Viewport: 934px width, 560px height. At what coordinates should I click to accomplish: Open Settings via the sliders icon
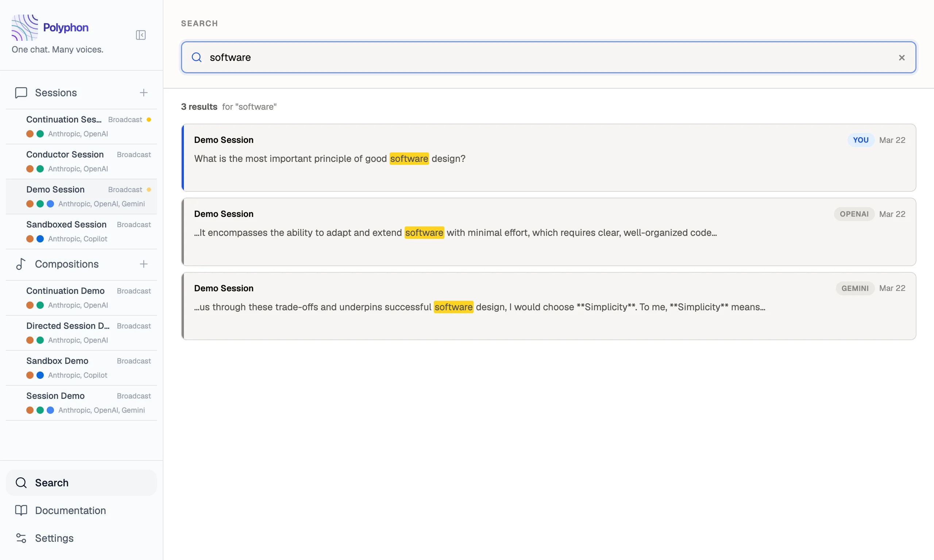21,538
